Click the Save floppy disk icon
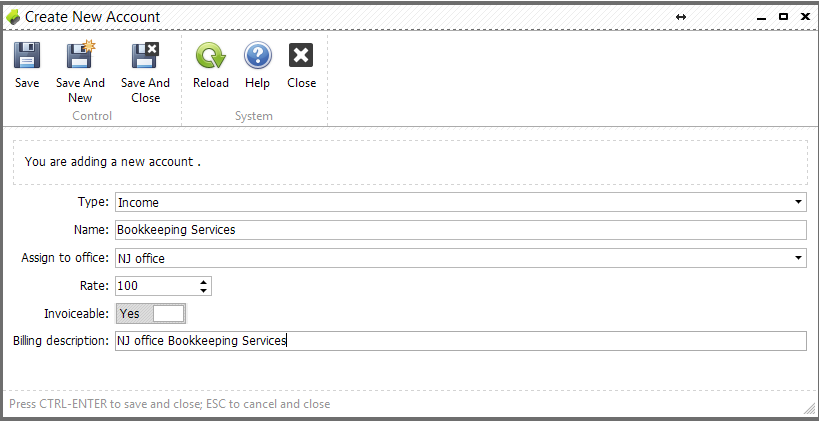This screenshot has width=819, height=421. coord(27,55)
